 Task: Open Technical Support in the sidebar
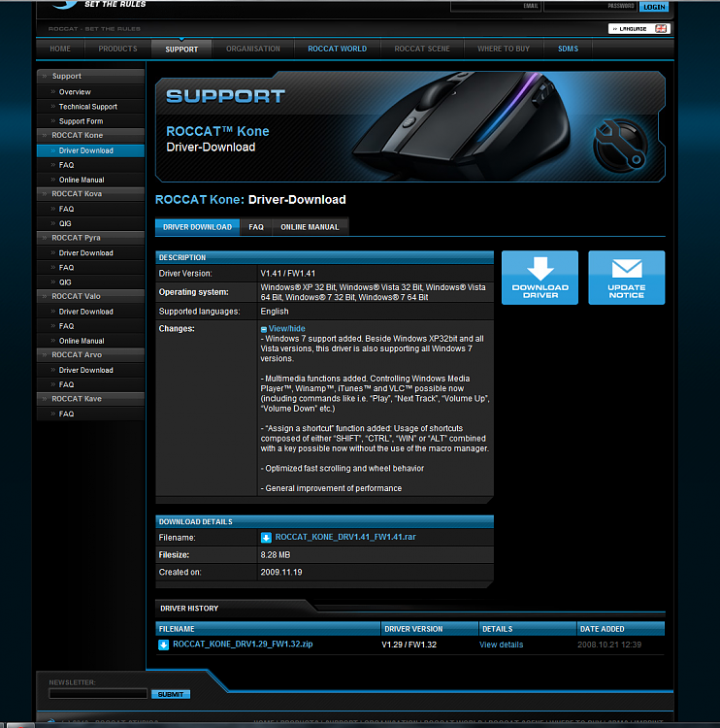tap(88, 107)
